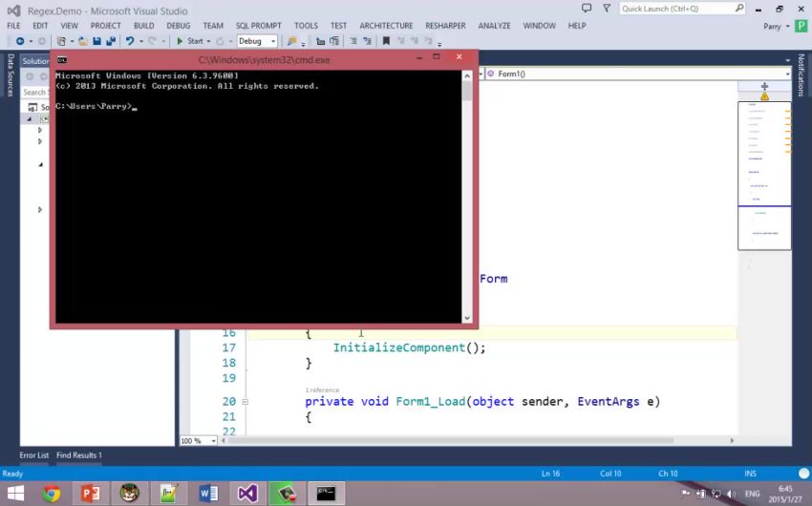This screenshot has height=506, width=812.
Task: Click the volume speaker tray icon
Action: click(x=731, y=494)
